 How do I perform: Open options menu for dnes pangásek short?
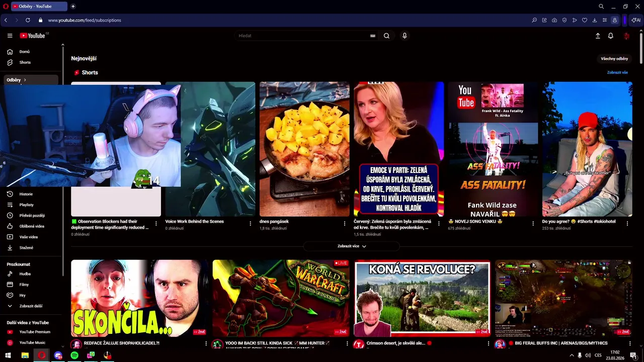[x=345, y=223]
